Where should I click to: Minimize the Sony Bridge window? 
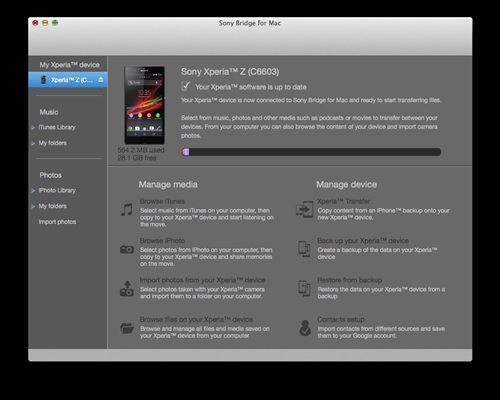(x=45, y=23)
